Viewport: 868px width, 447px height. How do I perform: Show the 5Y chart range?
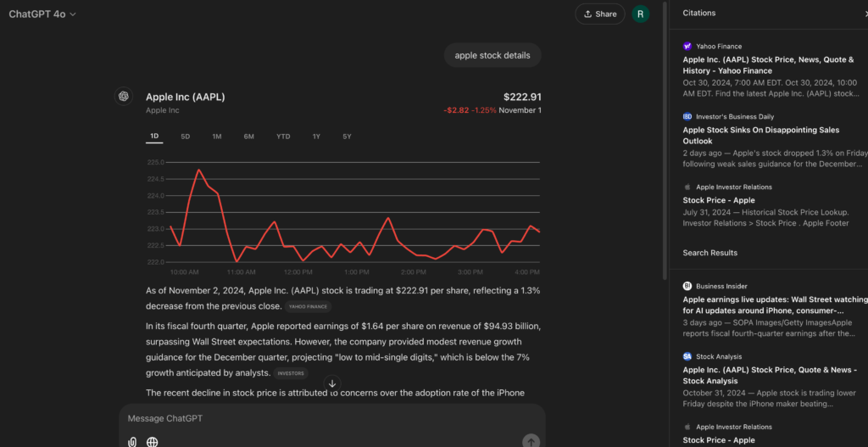(347, 137)
